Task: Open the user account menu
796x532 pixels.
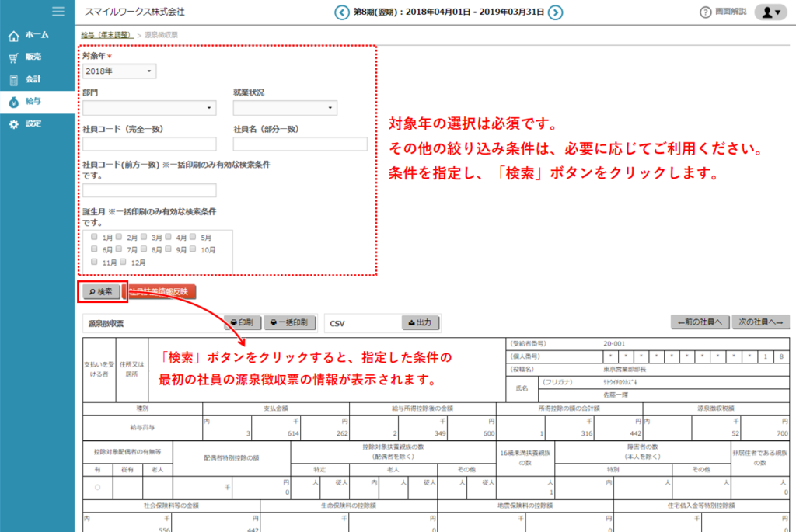Action: (770, 12)
